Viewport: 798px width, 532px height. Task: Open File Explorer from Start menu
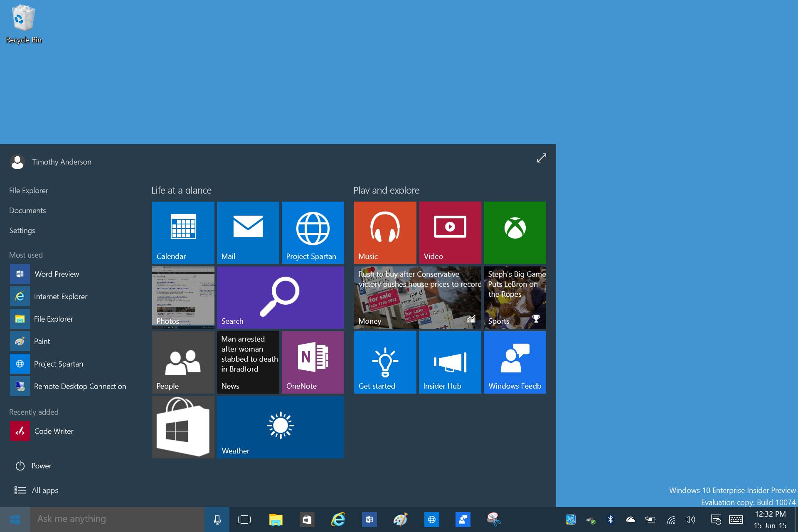click(x=29, y=190)
